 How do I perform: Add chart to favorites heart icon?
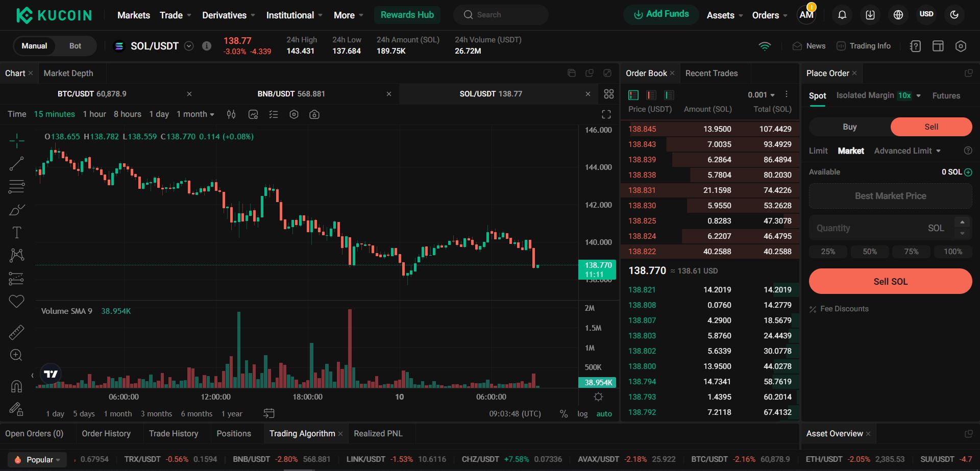point(16,301)
